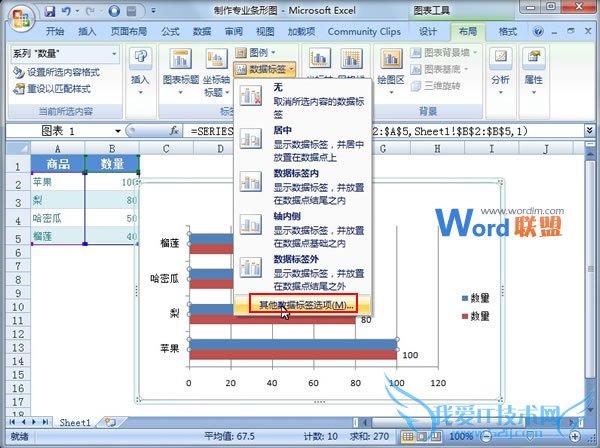
Task: Click the Redo icon
Action: (x=90, y=11)
